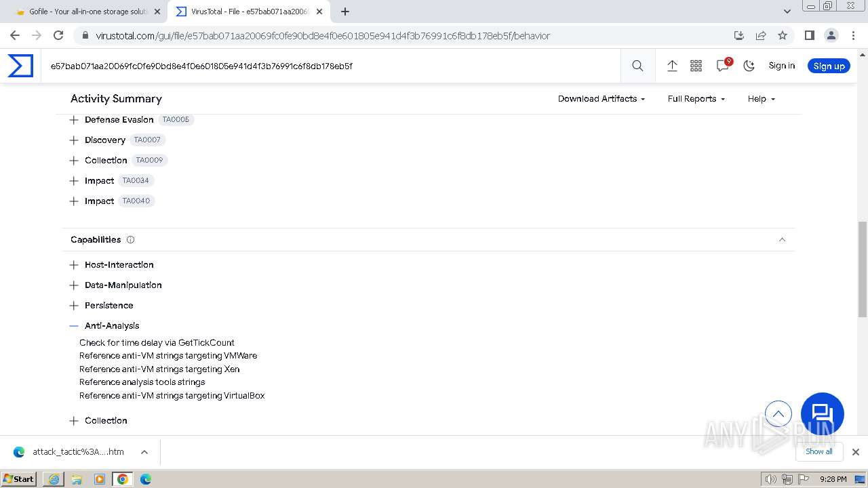Click the browser forward arrow
The height and width of the screenshot is (488, 868).
(37, 35)
